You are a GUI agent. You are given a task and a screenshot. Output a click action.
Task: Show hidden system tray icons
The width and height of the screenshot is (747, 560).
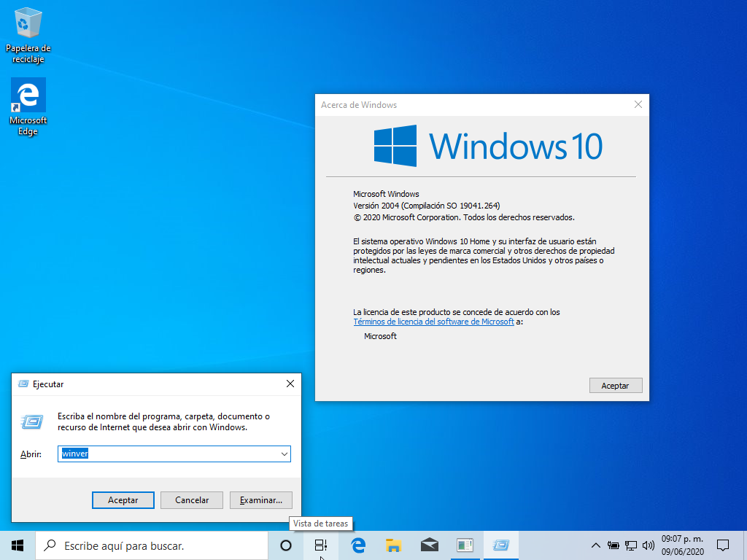point(595,545)
